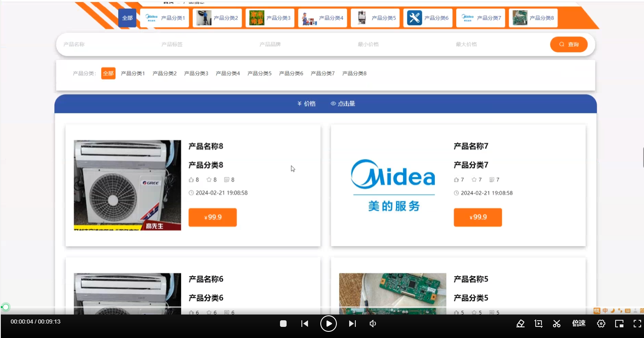Filter by 产品分类2 in filter row
The width and height of the screenshot is (644, 338).
pos(164,73)
